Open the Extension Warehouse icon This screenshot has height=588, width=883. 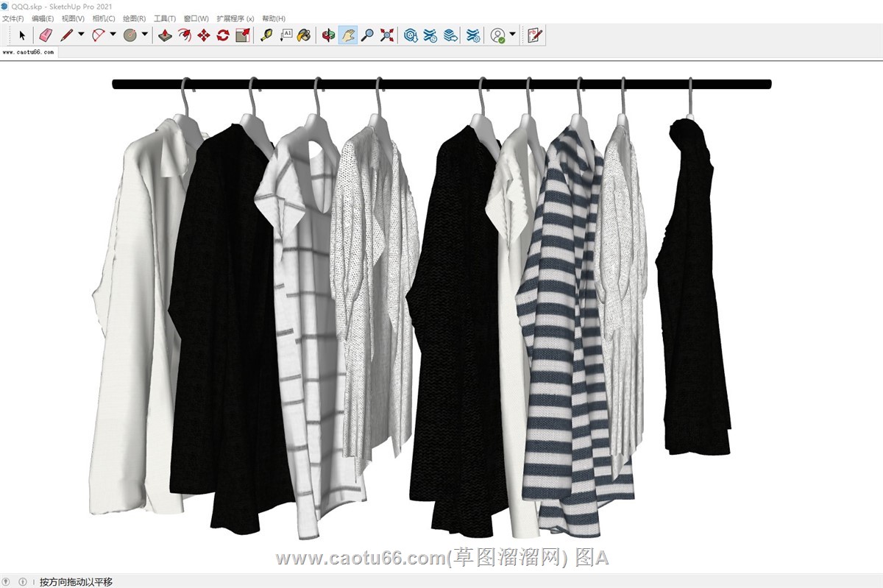click(x=430, y=35)
